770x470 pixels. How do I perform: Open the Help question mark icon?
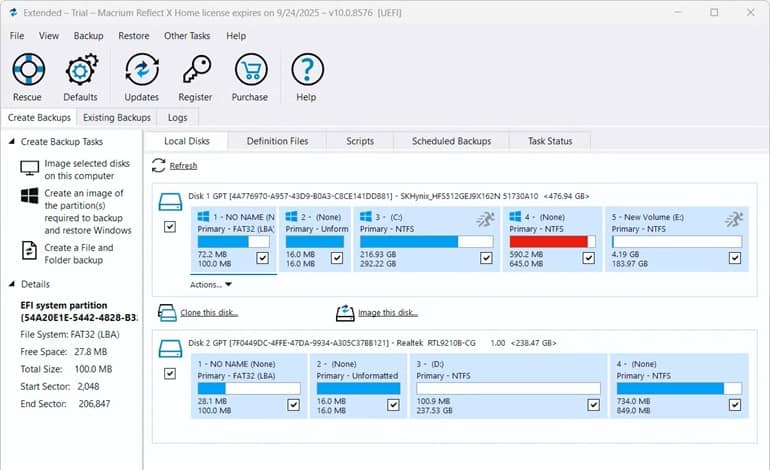(x=307, y=69)
